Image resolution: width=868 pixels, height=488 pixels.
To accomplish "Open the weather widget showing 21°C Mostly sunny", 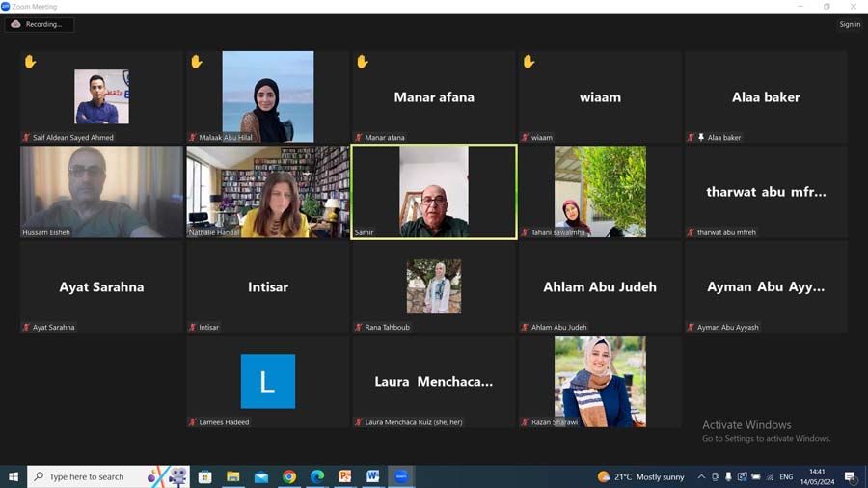I will (x=641, y=476).
